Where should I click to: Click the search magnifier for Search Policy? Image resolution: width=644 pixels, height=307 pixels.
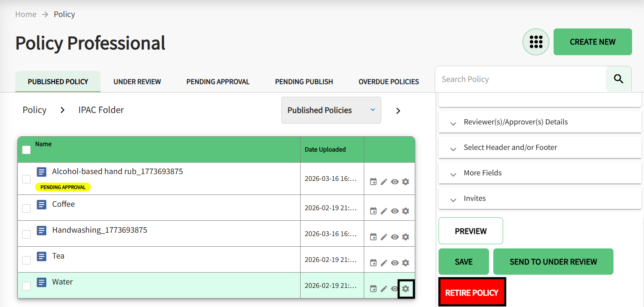tap(618, 79)
